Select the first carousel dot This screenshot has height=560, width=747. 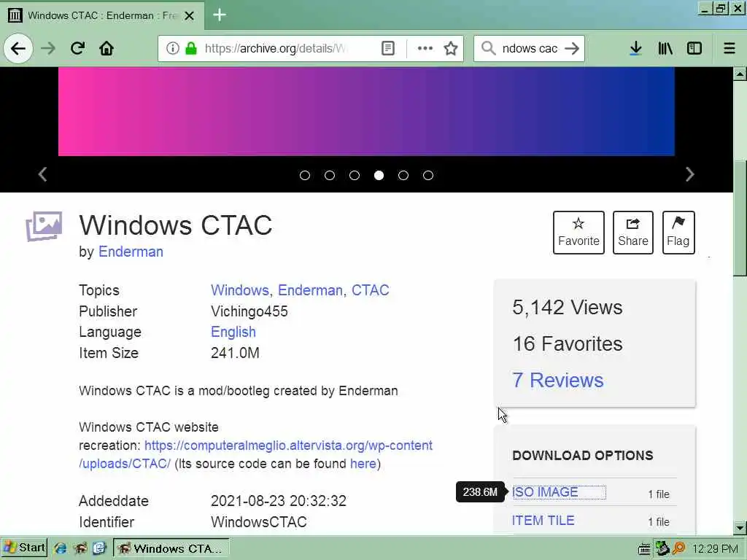pyautogui.click(x=305, y=175)
